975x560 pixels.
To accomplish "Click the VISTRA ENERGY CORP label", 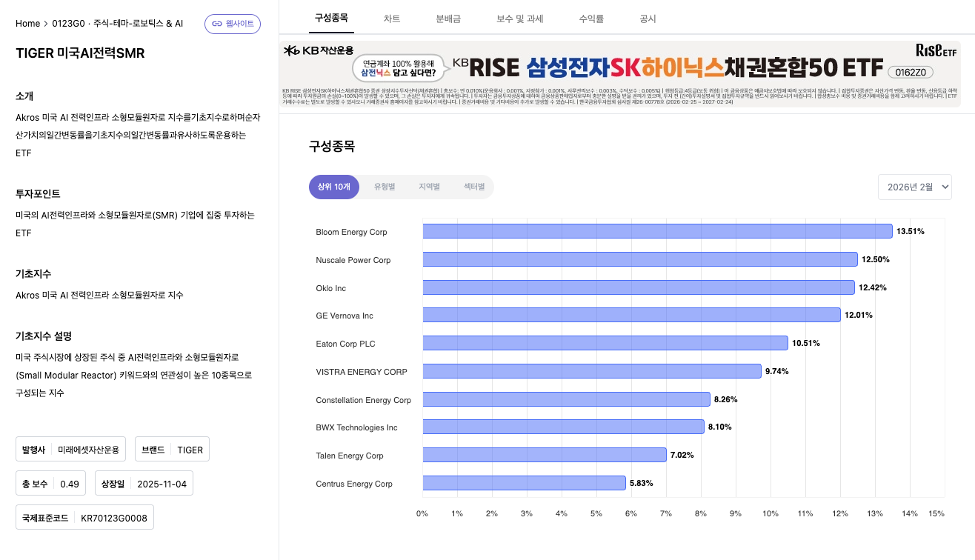I will tap(362, 372).
